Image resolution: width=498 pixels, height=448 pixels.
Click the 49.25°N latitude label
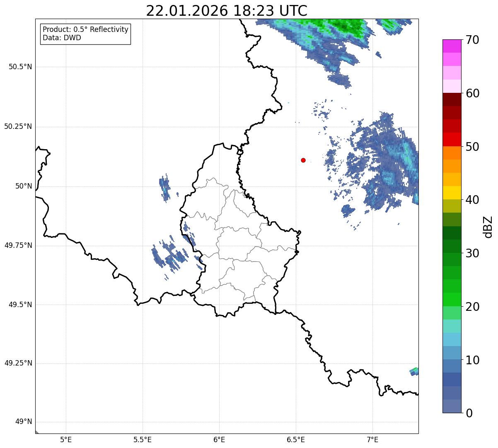(18, 363)
